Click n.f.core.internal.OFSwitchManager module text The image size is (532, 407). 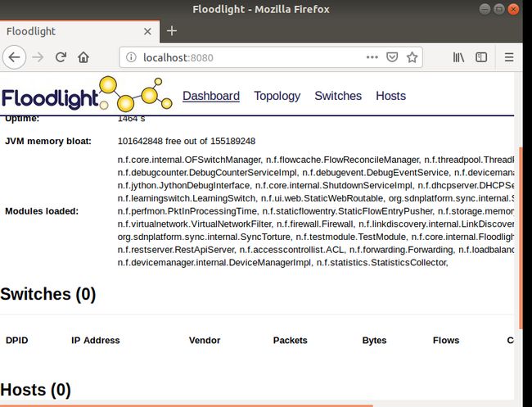pyautogui.click(x=189, y=160)
